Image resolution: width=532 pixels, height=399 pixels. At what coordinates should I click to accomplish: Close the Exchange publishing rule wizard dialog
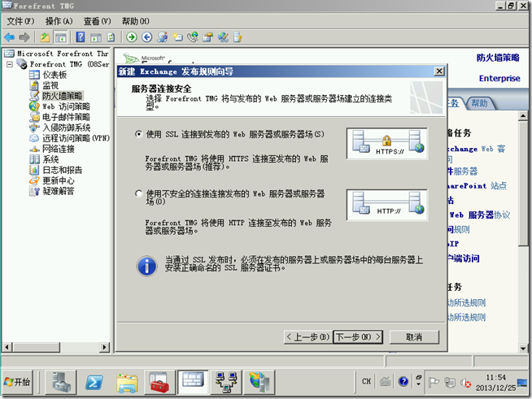point(439,72)
